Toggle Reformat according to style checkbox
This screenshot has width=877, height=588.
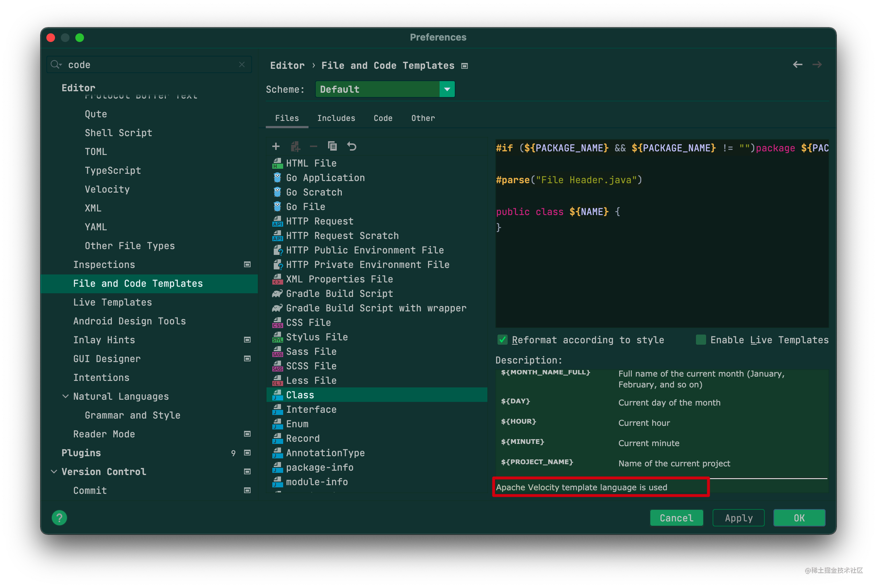coord(502,340)
